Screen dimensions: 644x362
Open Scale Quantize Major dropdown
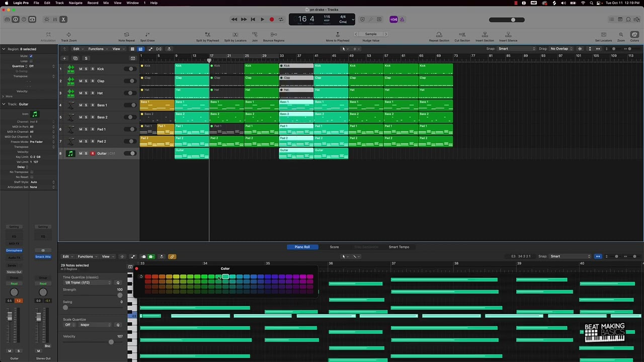pos(95,325)
